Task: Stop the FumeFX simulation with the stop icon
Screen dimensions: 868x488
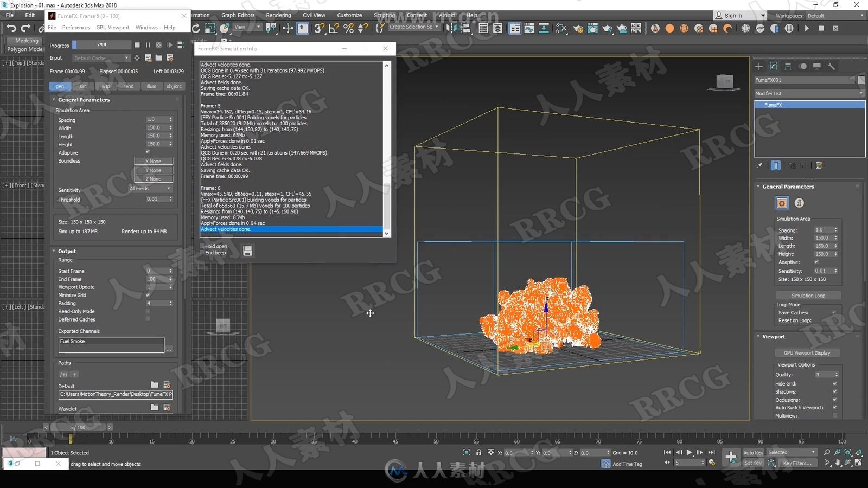Action: 137,45
